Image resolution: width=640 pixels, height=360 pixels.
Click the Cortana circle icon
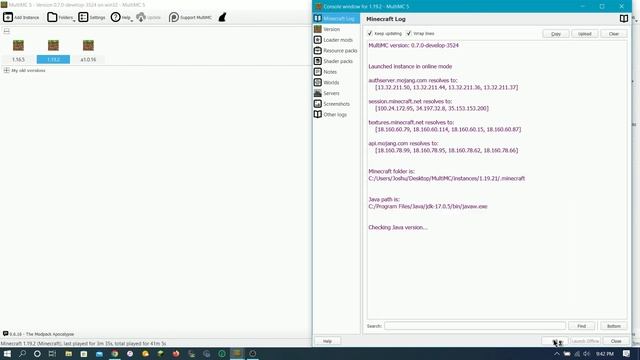37,353
